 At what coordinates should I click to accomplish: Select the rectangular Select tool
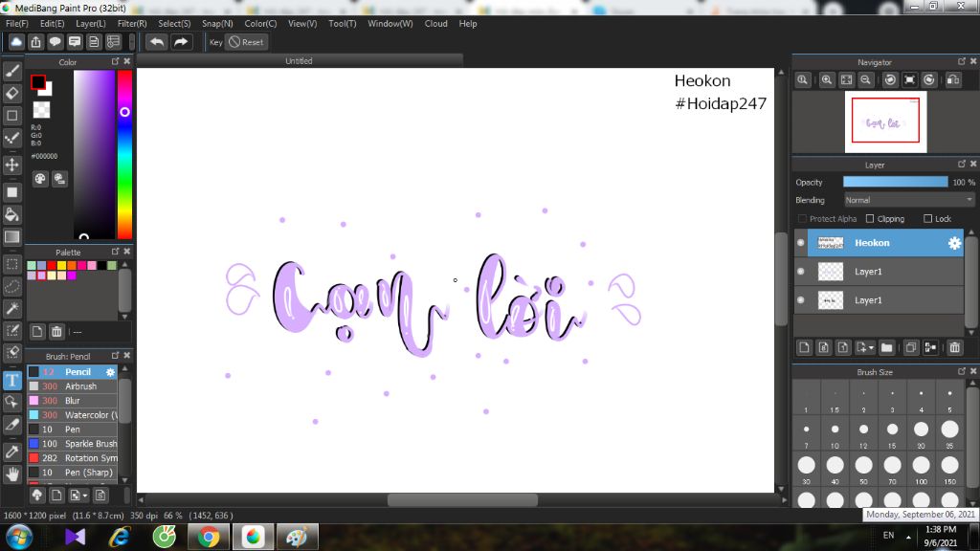[x=11, y=264]
